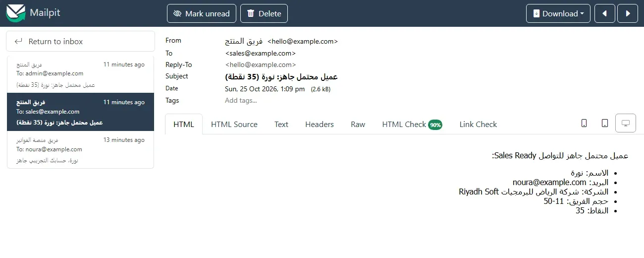Go to the next message arrow
This screenshot has width=644, height=258.
coord(628,13)
